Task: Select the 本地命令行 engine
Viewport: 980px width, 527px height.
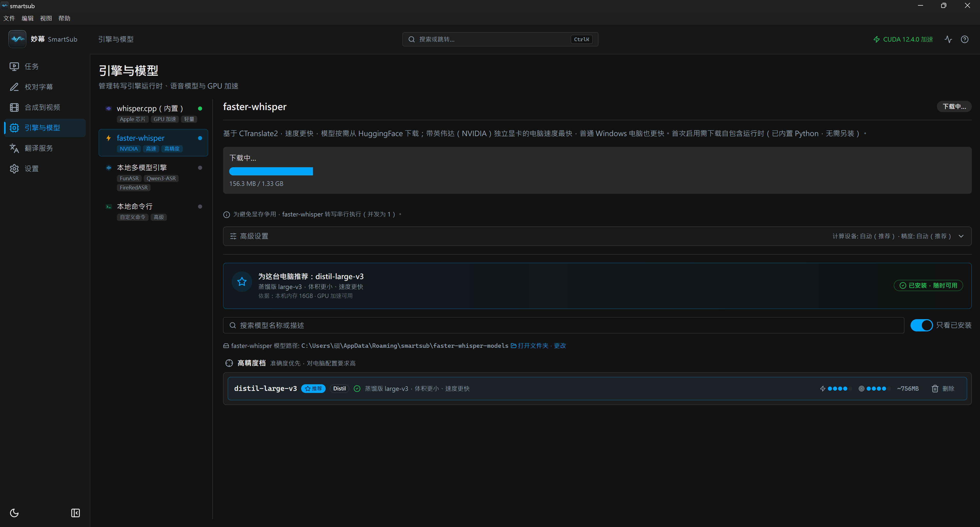Action: click(153, 211)
